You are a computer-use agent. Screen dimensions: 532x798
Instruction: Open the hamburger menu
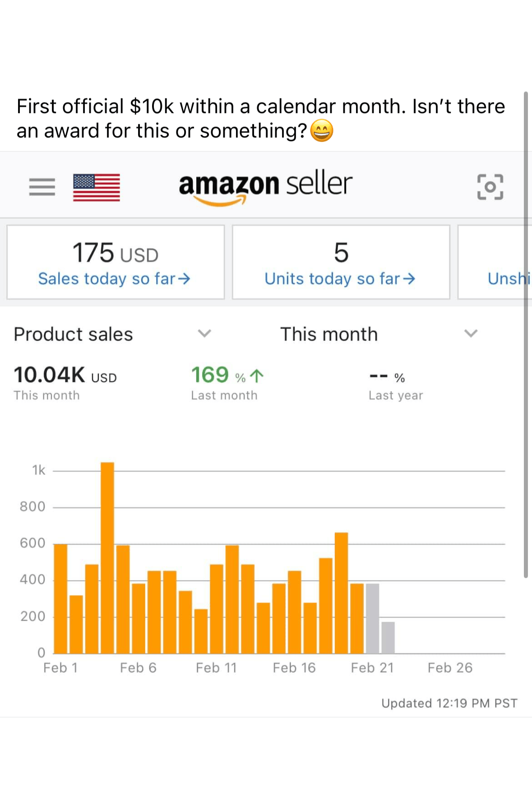[42, 187]
